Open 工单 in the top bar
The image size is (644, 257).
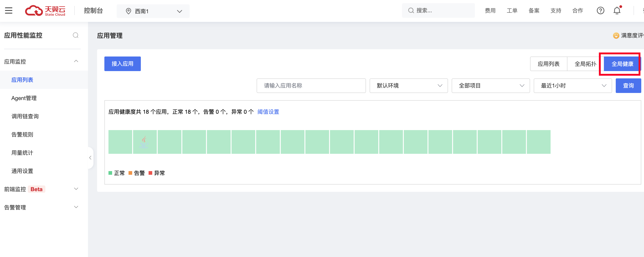pyautogui.click(x=512, y=10)
